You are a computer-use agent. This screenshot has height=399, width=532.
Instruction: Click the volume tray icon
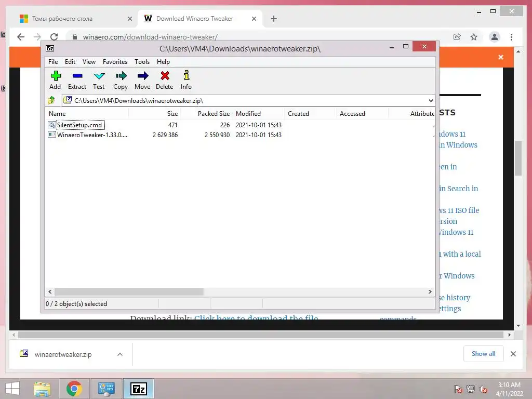click(483, 389)
